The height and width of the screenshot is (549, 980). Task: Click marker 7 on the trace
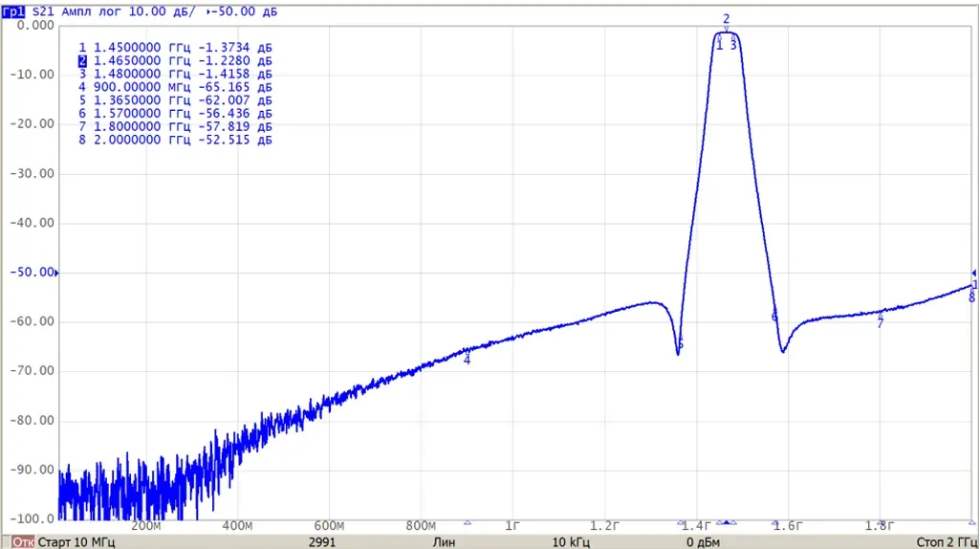click(x=880, y=320)
